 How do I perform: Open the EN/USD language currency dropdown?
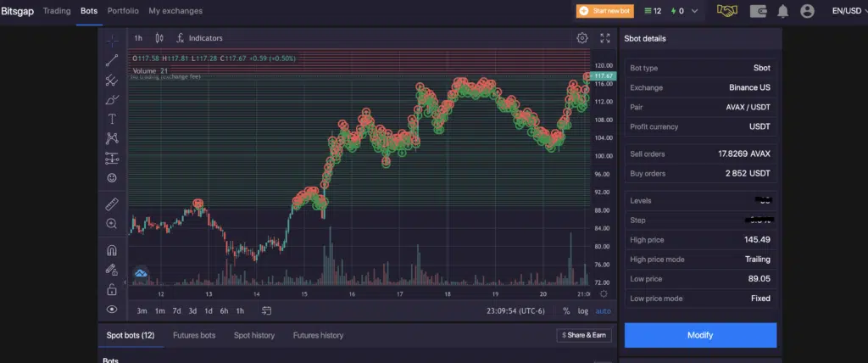[848, 11]
